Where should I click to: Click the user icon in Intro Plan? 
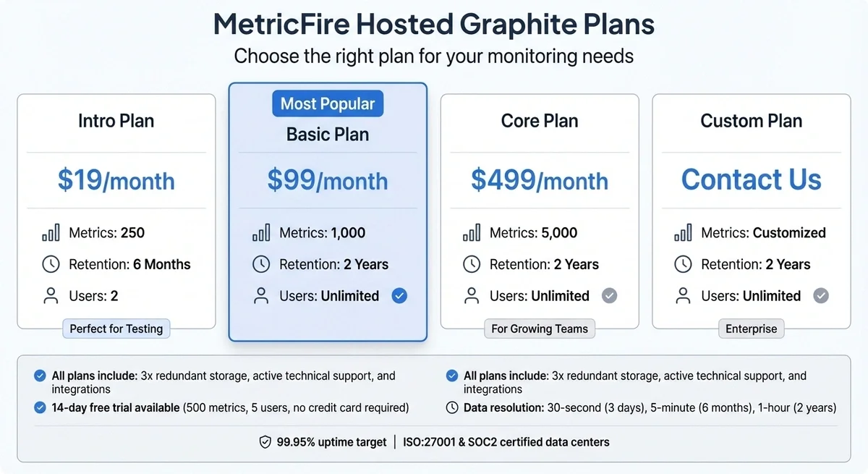(x=51, y=295)
